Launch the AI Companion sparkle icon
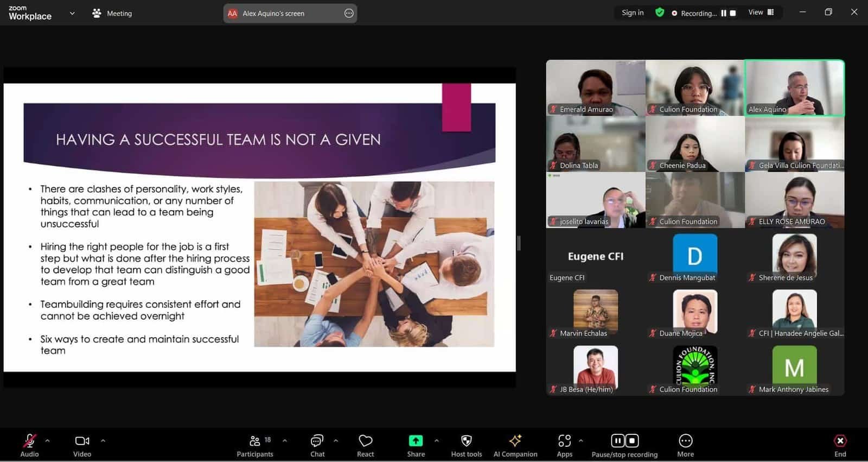The width and height of the screenshot is (868, 462). pyautogui.click(x=515, y=441)
